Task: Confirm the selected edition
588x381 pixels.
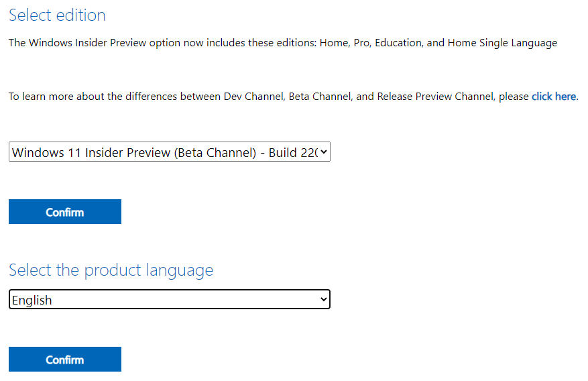Action: point(65,212)
